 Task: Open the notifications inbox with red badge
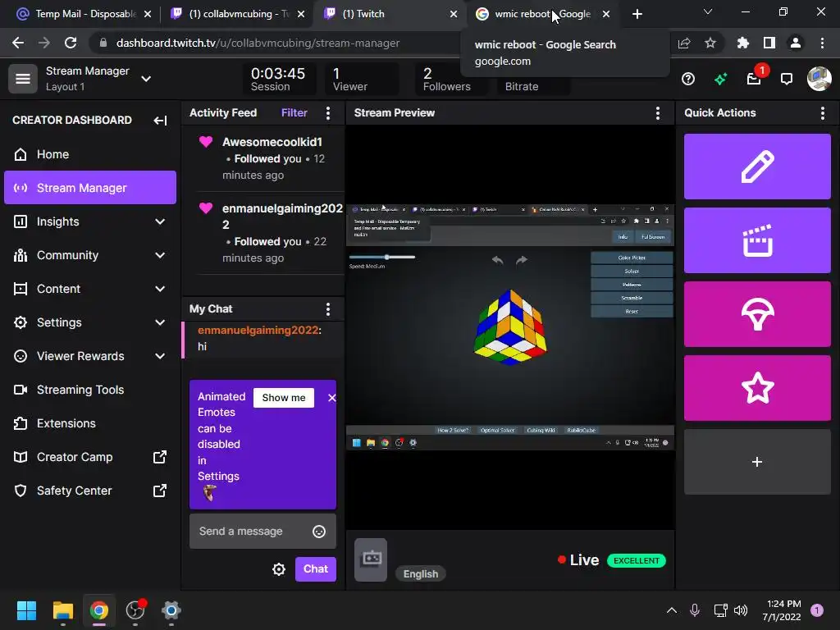click(x=755, y=80)
